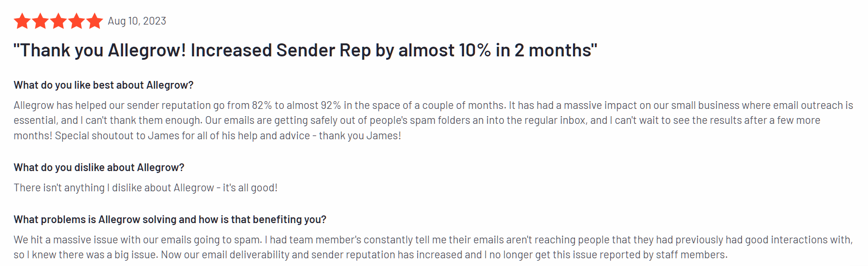
Task: Click the fourth orange rating star
Action: 76,21
